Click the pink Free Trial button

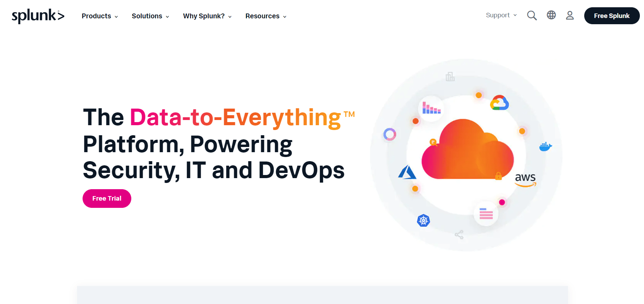[x=107, y=199]
